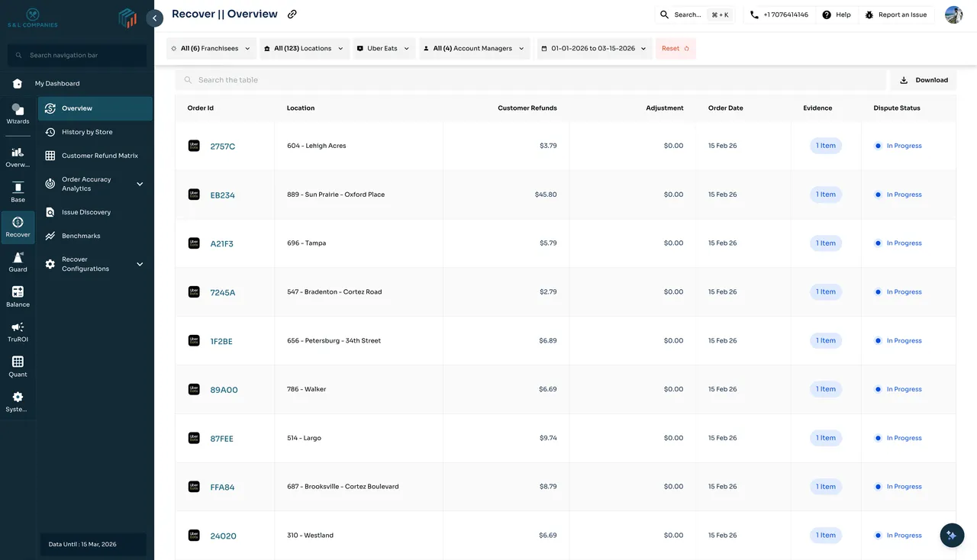Click the Uber Eats logo for order EB234
This screenshot has height=560, width=977.
[194, 195]
